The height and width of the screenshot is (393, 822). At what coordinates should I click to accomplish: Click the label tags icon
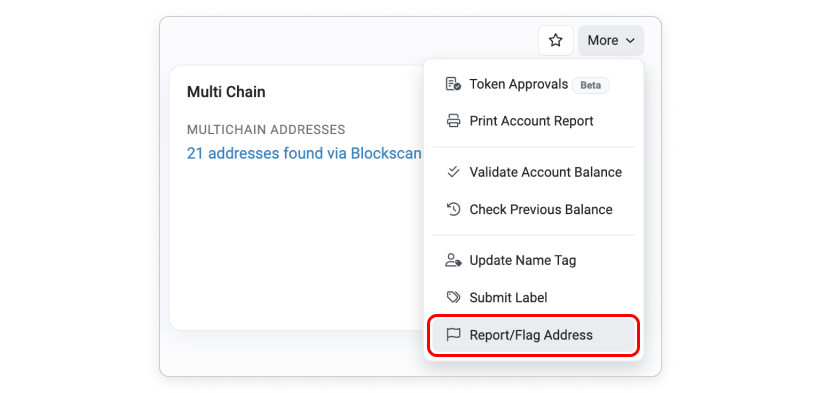[x=453, y=298]
